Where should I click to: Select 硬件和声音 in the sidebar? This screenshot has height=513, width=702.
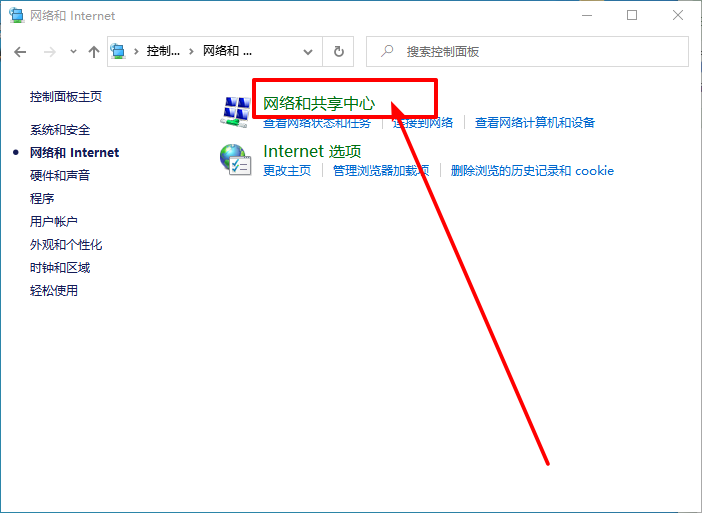[60, 176]
